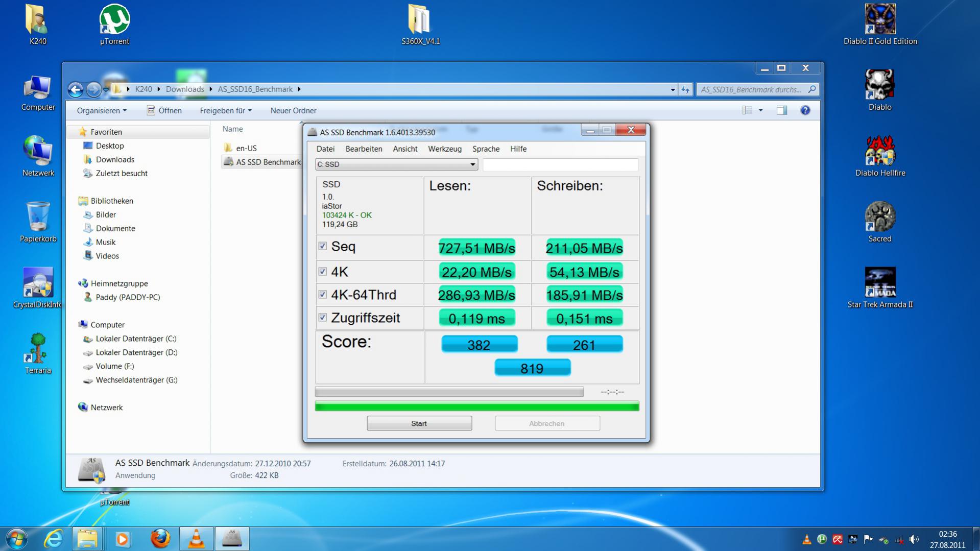The height and width of the screenshot is (551, 980).
Task: Click the Name column header
Action: [233, 129]
